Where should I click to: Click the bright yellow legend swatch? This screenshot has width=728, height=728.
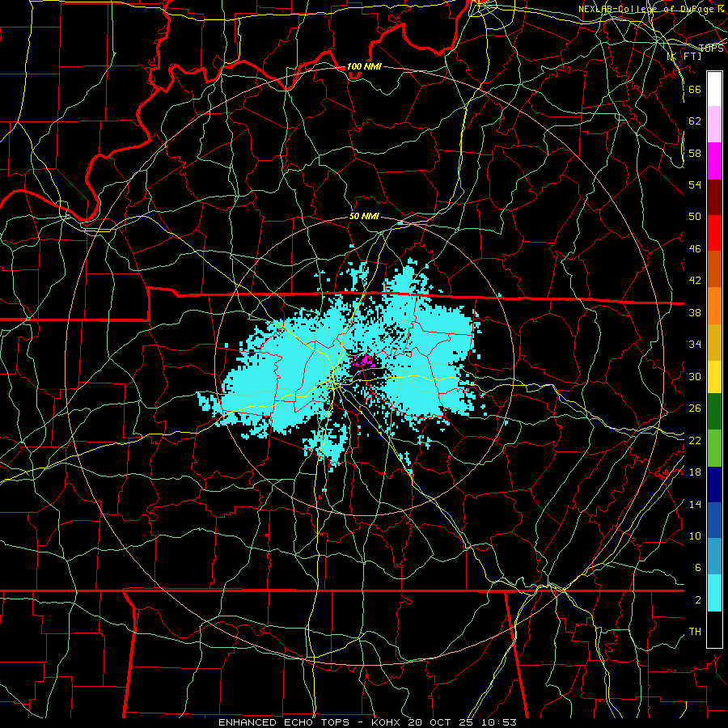click(714, 377)
